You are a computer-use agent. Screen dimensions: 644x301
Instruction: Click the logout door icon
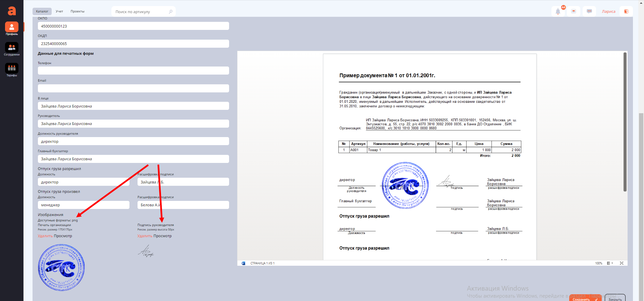point(626,11)
